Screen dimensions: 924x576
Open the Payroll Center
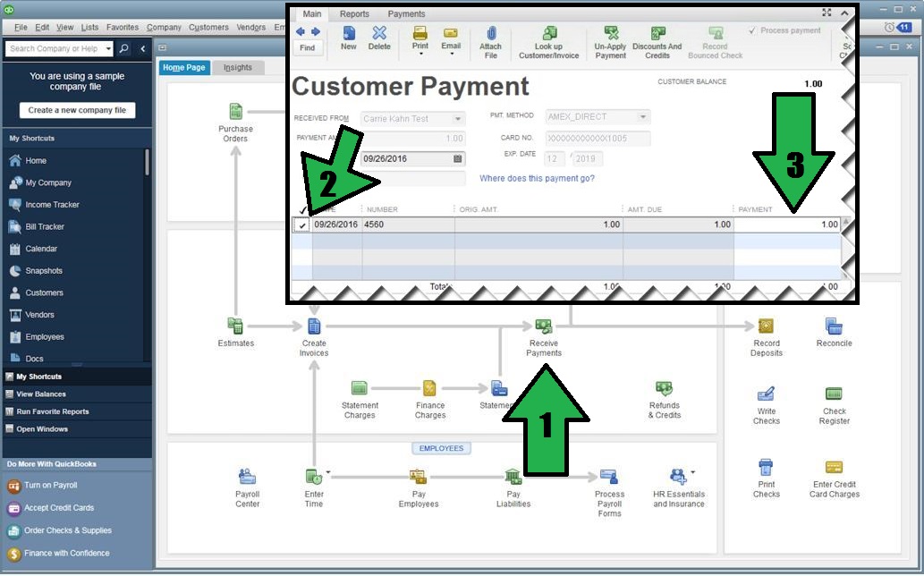coord(247,476)
